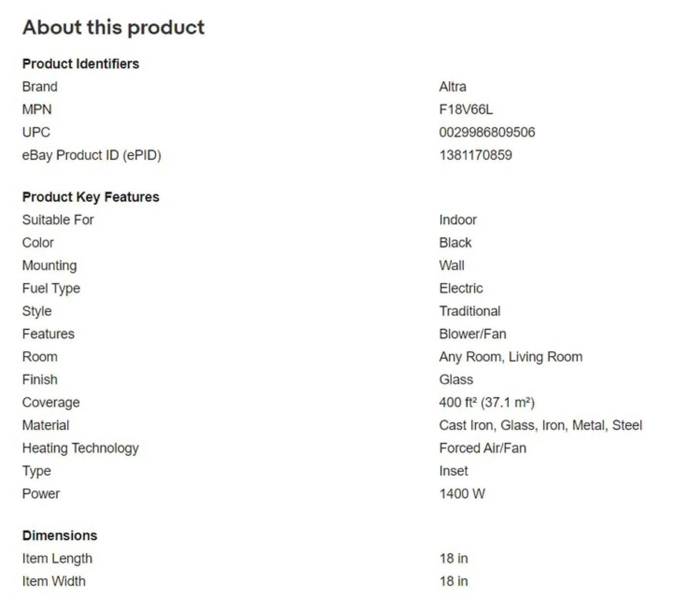
Task: Click the Features value Blower/Fan
Action: [x=472, y=334]
